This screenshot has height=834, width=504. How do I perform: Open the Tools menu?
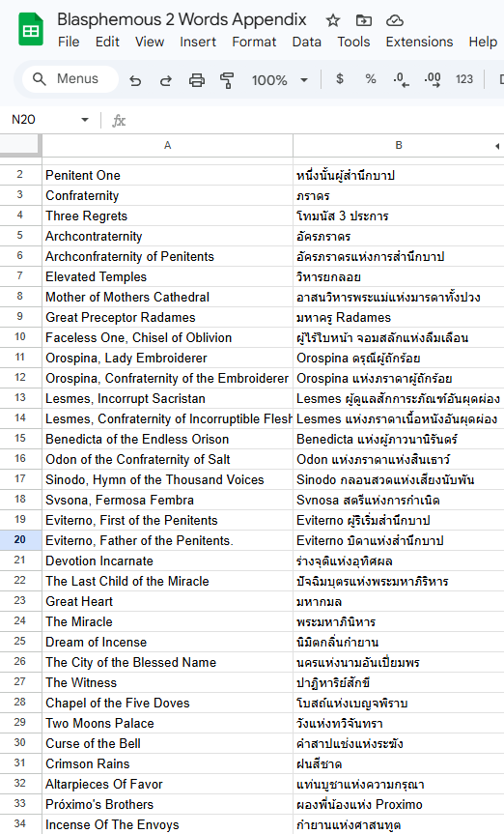(353, 42)
